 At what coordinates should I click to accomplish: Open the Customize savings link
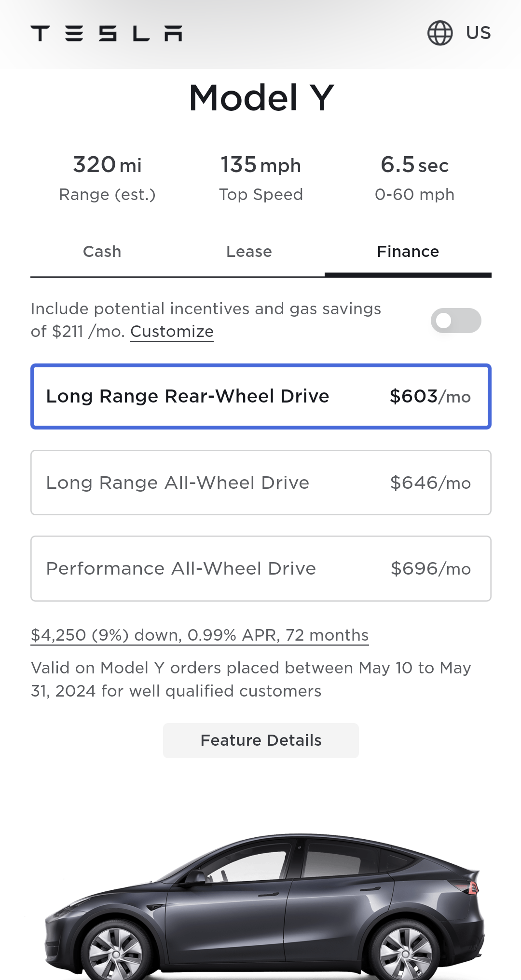(x=172, y=332)
